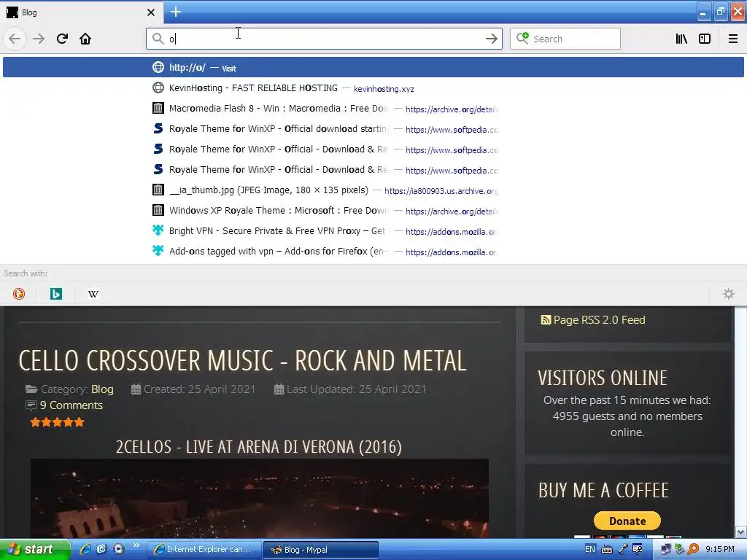Viewport: 747px width, 560px height.
Task: Go back with the back arrow button
Action: click(15, 39)
